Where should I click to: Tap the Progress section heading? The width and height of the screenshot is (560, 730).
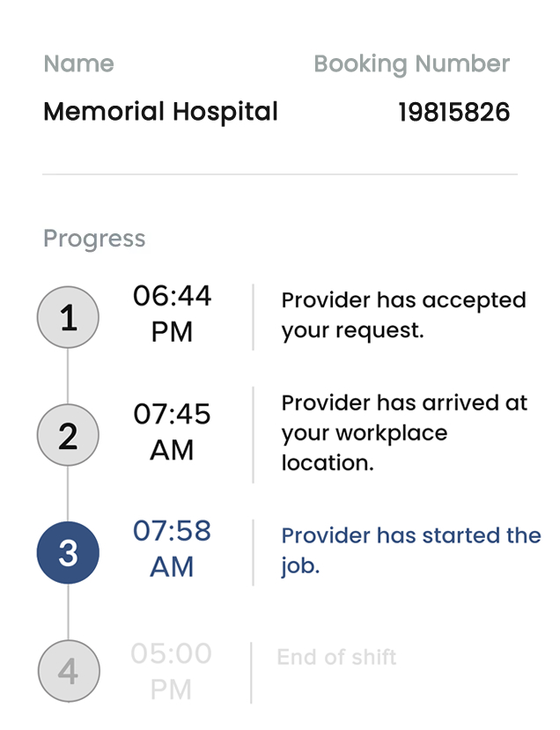coord(94,239)
